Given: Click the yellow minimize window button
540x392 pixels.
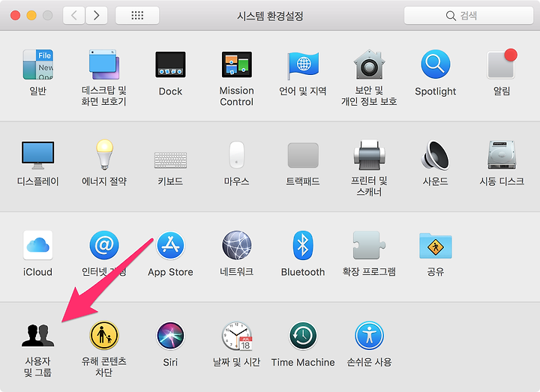Looking at the screenshot, I should [31, 16].
